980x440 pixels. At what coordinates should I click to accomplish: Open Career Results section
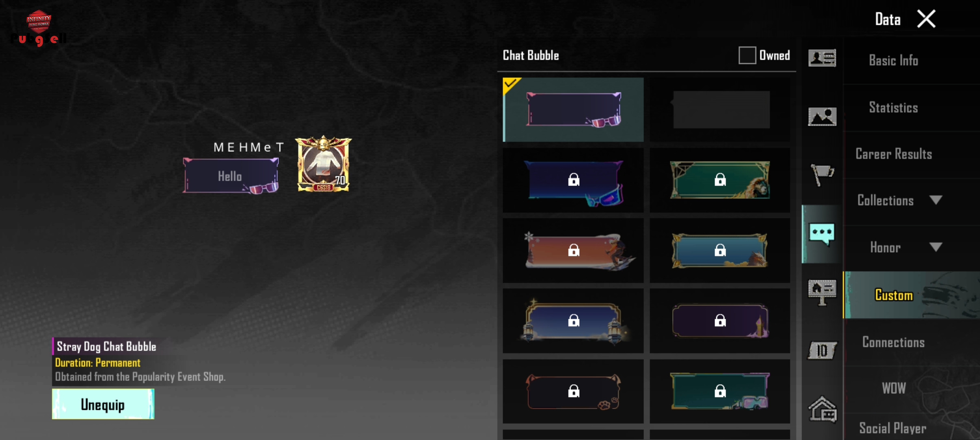click(x=893, y=154)
